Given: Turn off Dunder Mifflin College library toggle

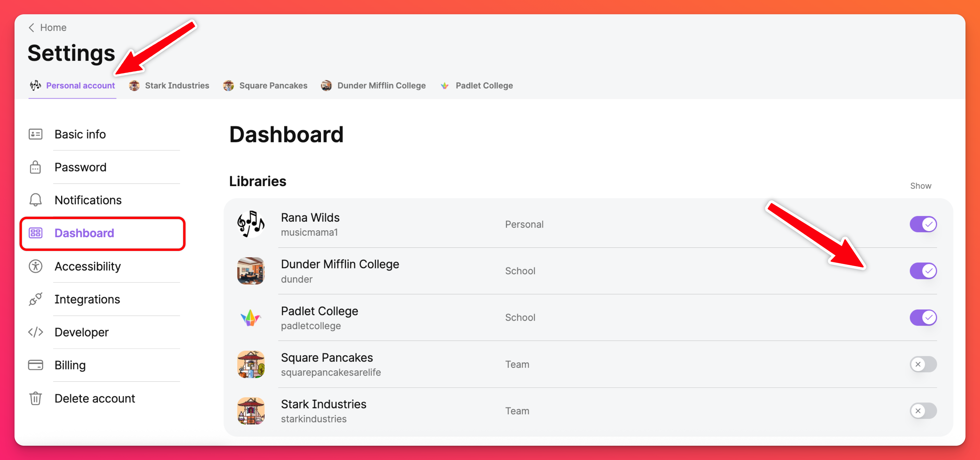Looking at the screenshot, I should [x=922, y=271].
